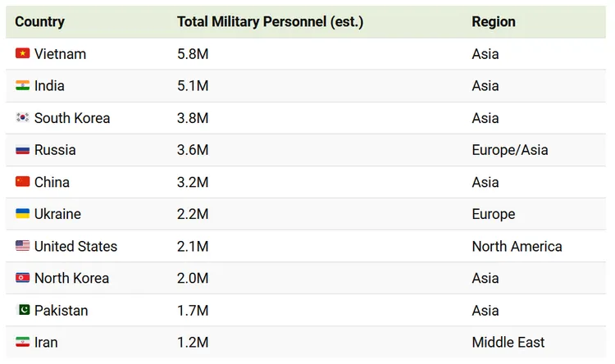Click the Ukraine flag icon
Viewport: 615px width, 364px height.
tap(22, 214)
